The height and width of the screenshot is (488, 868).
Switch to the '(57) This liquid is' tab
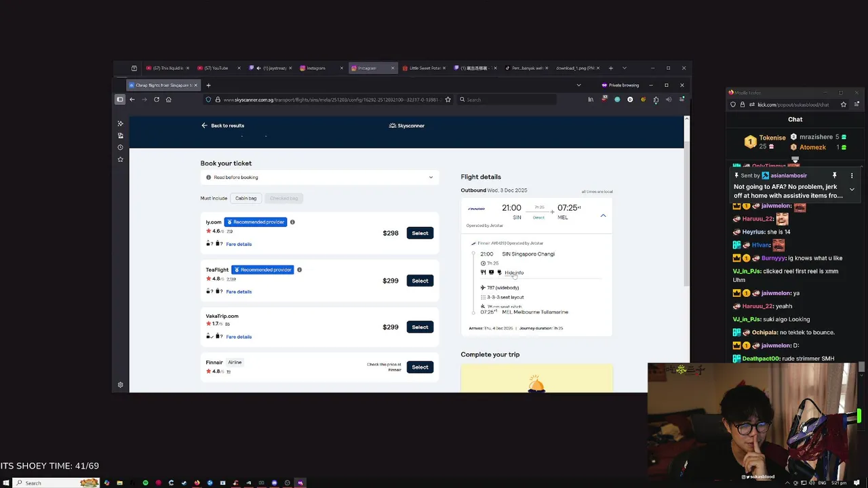[x=168, y=68]
